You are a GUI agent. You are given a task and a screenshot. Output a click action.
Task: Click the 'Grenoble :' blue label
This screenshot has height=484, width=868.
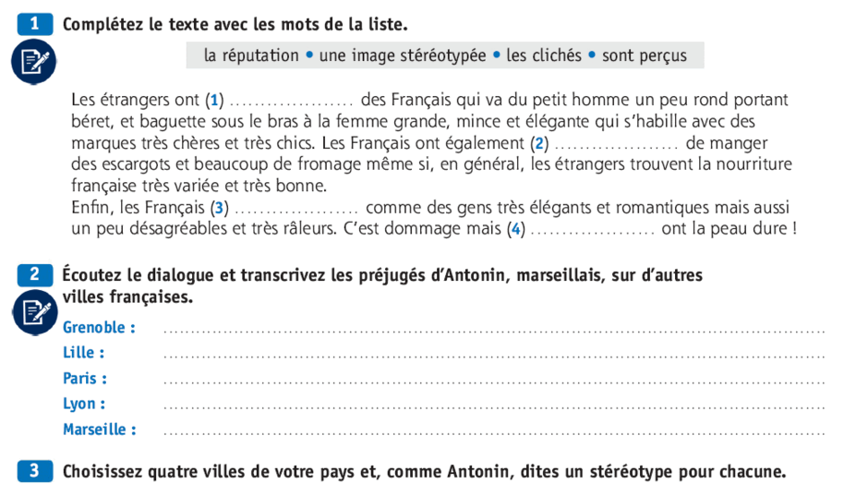(x=99, y=327)
